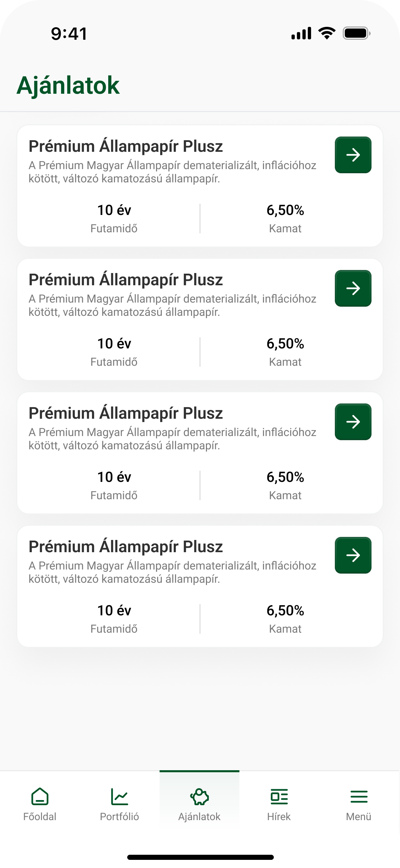Tap Portfólió tab label
This screenshot has width=400, height=868.
[119, 817]
